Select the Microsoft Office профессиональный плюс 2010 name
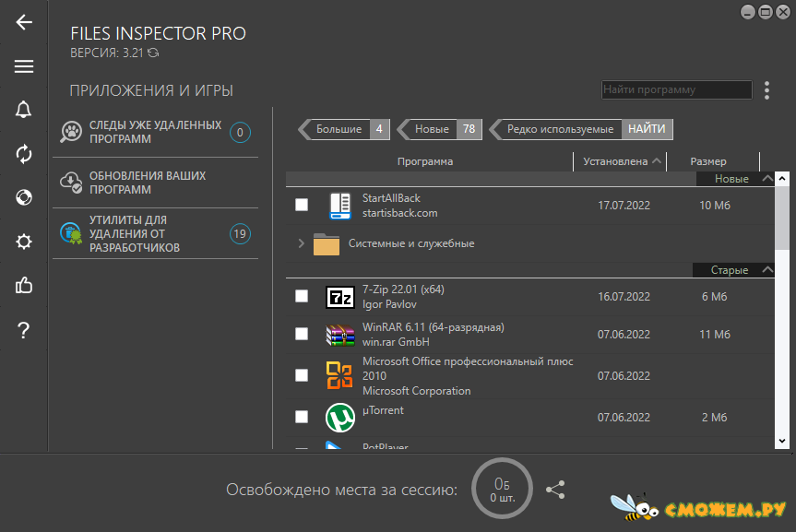The height and width of the screenshot is (532, 796). [468, 369]
